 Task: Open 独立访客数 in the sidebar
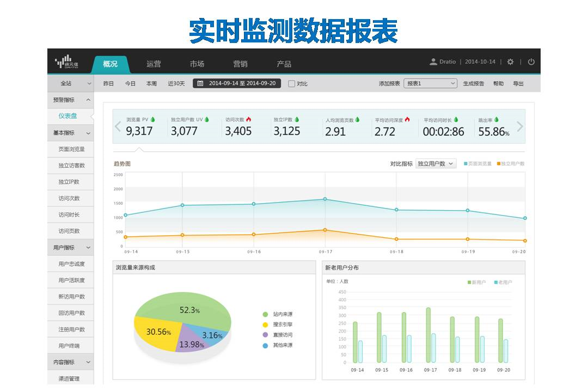(70, 166)
